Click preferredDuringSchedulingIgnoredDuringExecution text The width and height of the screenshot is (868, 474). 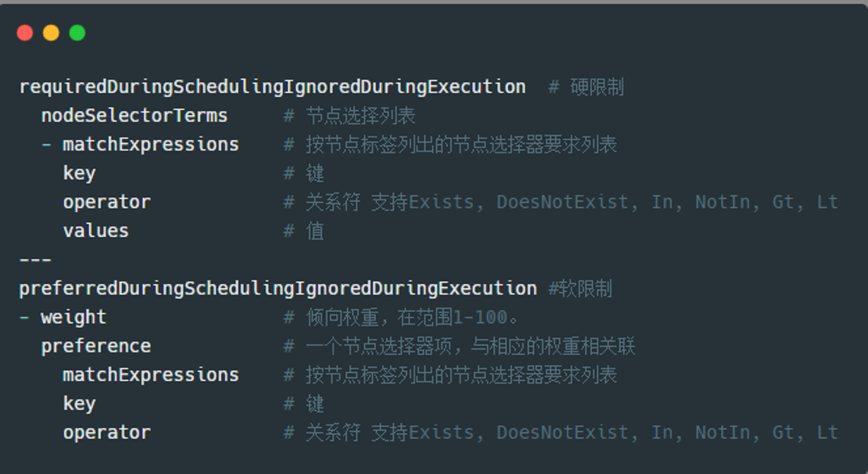tap(278, 289)
